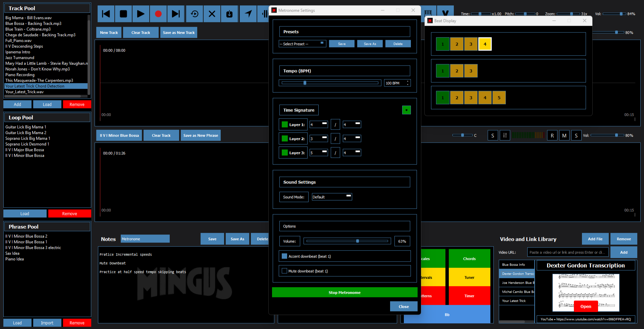
Task: Click Save as New Phrase button
Action: point(201,135)
